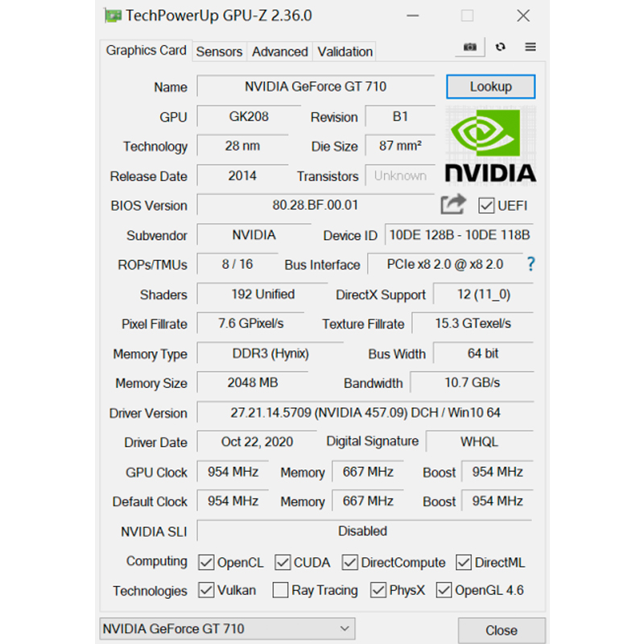Screen dimensions: 644x644
Task: Click the Pixel Fillrate field 7.6 GPixel/s
Action: tap(250, 324)
